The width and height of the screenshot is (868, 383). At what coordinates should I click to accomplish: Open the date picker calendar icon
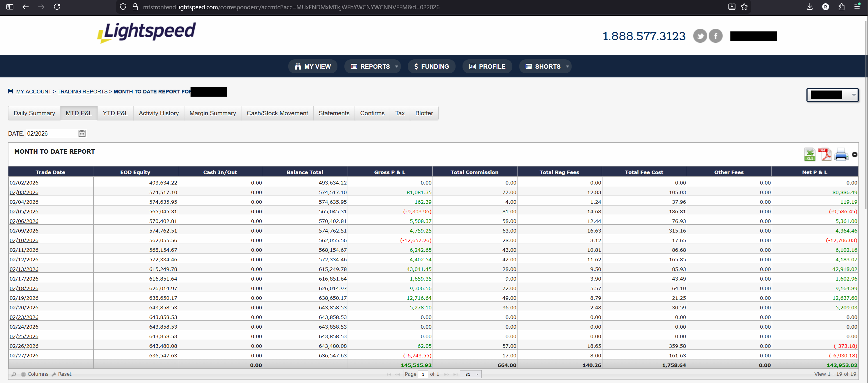click(x=82, y=134)
